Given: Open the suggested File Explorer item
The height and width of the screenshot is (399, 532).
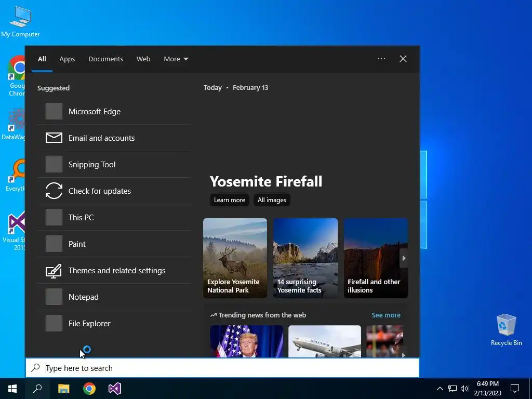Looking at the screenshot, I should pyautogui.click(x=114, y=323).
